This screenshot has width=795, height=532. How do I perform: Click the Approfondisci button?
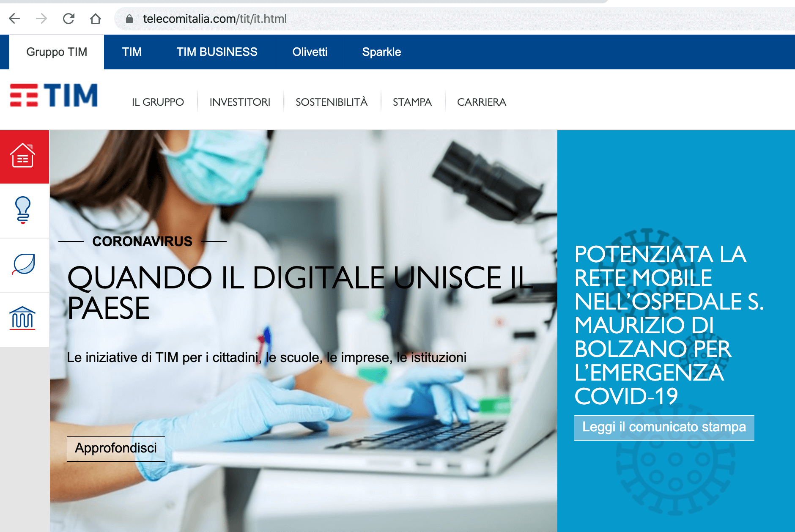116,449
